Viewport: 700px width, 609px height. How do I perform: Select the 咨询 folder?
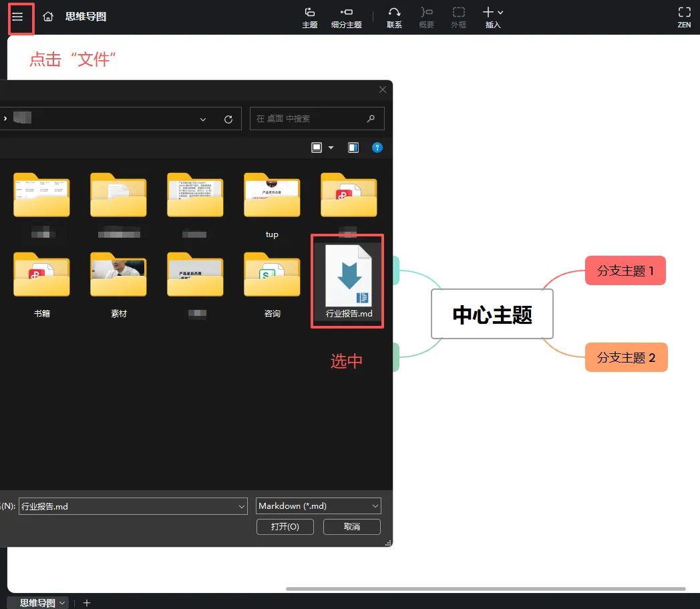tap(272, 284)
